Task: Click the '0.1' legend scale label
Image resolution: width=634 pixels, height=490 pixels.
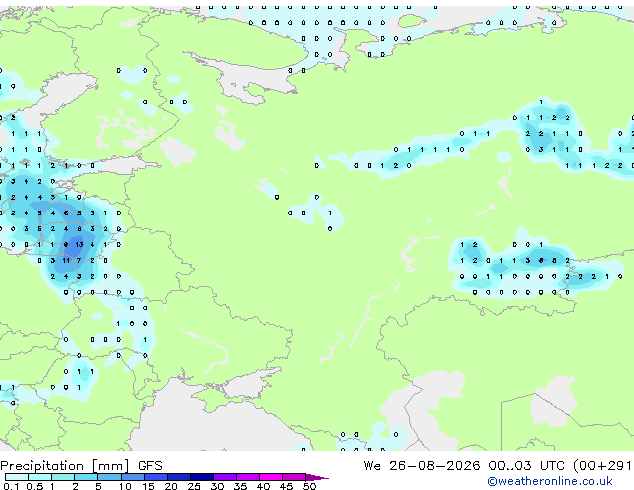Action: 11,486
